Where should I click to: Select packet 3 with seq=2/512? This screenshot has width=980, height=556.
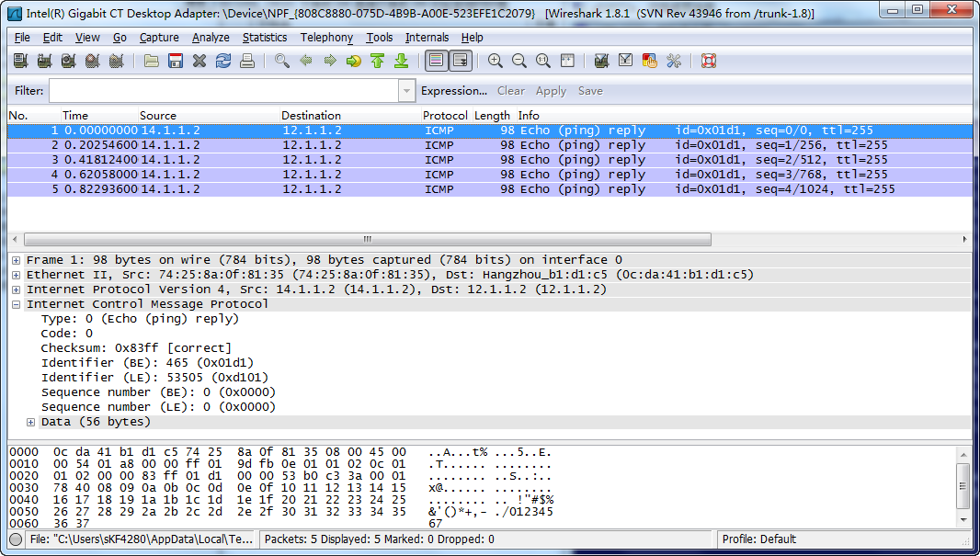click(x=489, y=160)
